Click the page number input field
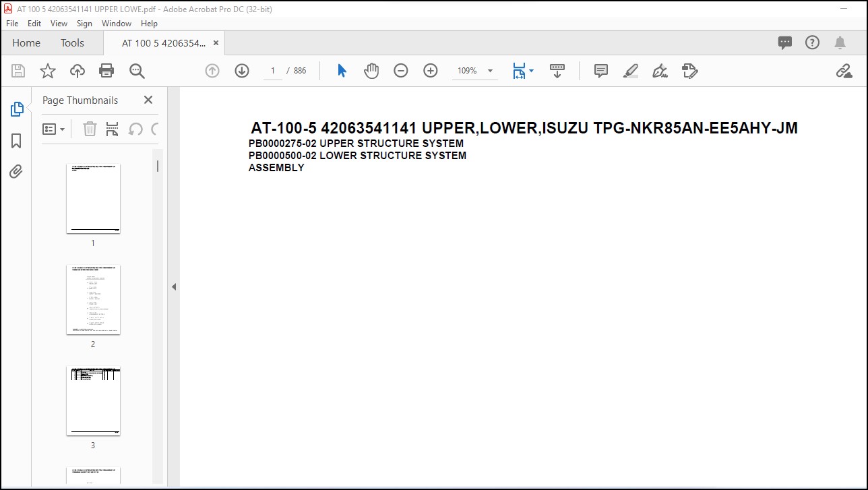 tap(273, 71)
